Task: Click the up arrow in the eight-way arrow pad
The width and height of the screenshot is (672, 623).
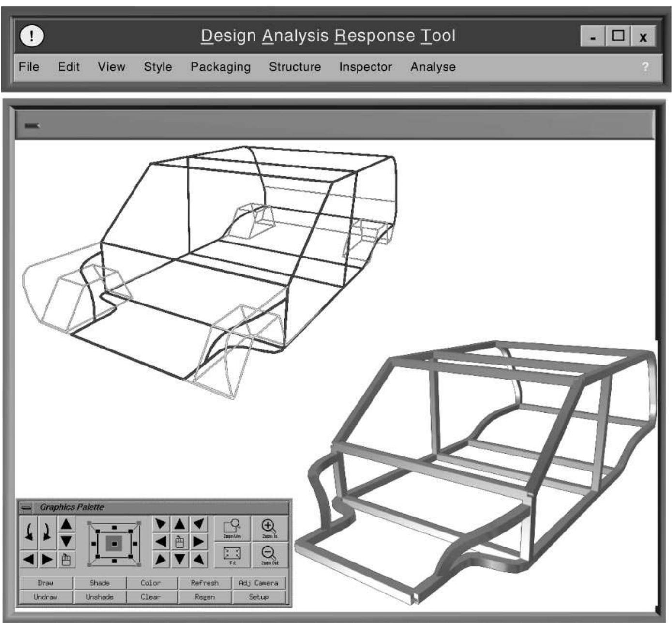Action: (179, 524)
